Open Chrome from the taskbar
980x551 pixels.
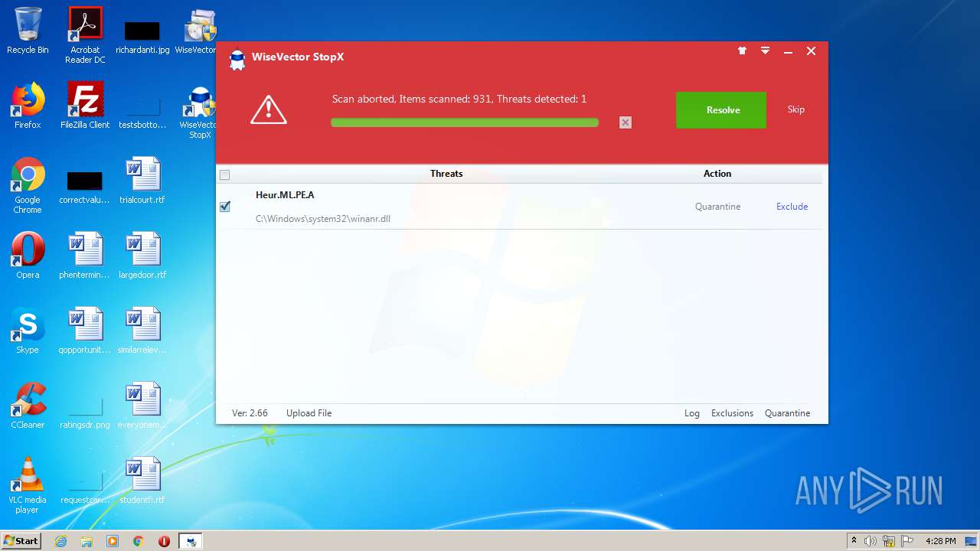pos(139,541)
